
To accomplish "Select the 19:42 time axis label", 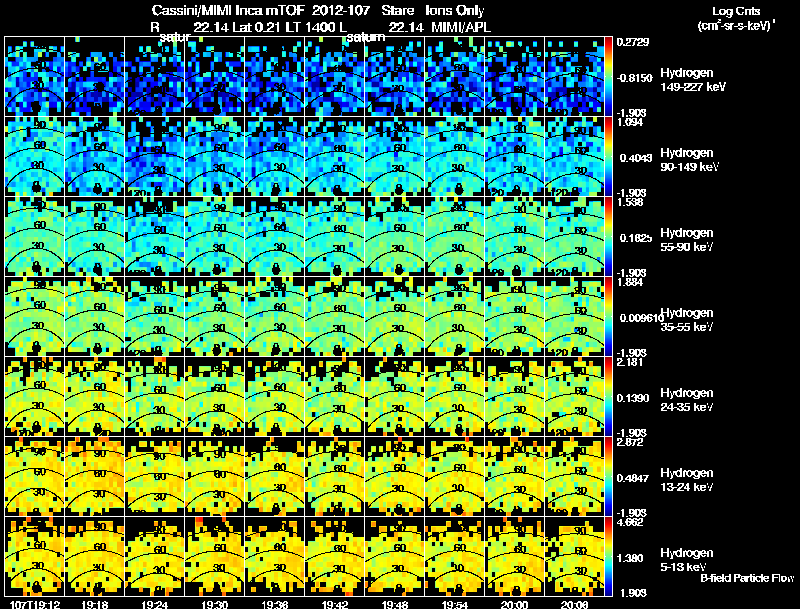I will tap(335, 604).
